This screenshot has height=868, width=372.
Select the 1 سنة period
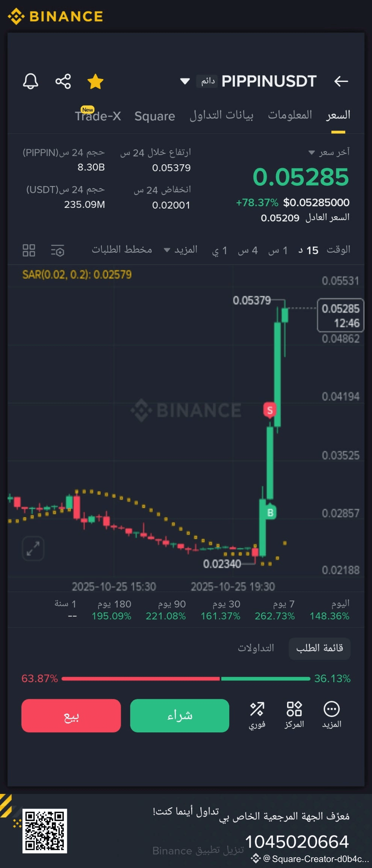pyautogui.click(x=66, y=610)
